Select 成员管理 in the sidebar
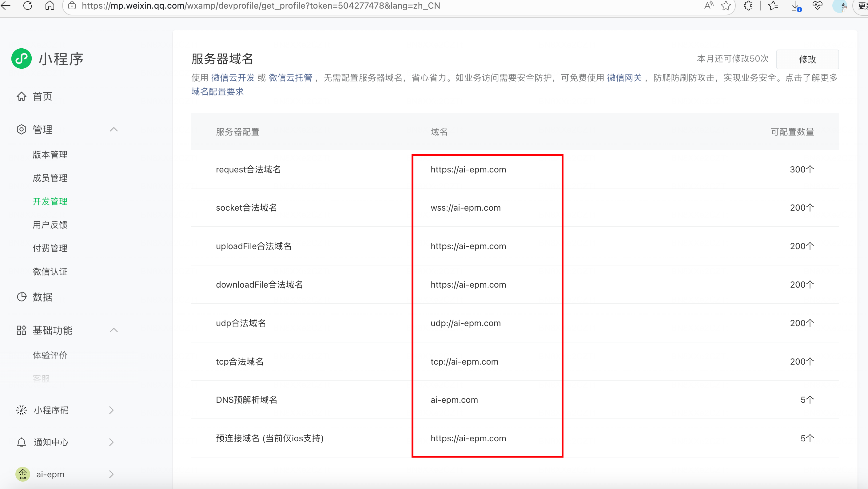868x489 pixels. click(x=50, y=178)
